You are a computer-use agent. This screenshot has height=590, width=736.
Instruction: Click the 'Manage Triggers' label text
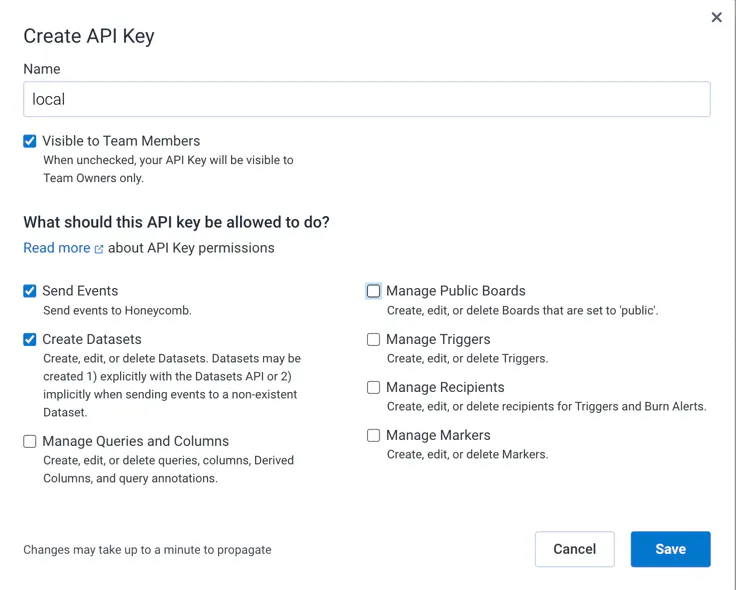coord(438,339)
